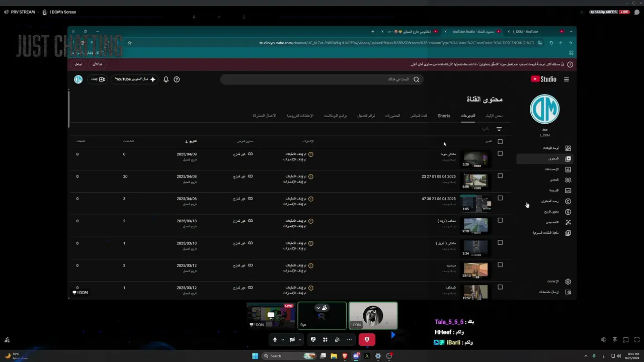This screenshot has height=362, width=644.
Task: Expand participants chevron on Ryo tile
Action: click(x=318, y=308)
